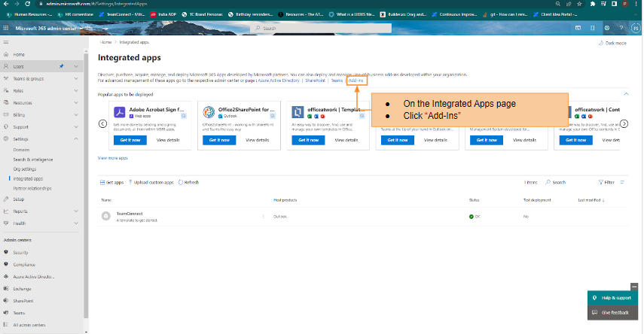Refresh the integrated apps list
Screen dimensions: 644x334
(188, 182)
